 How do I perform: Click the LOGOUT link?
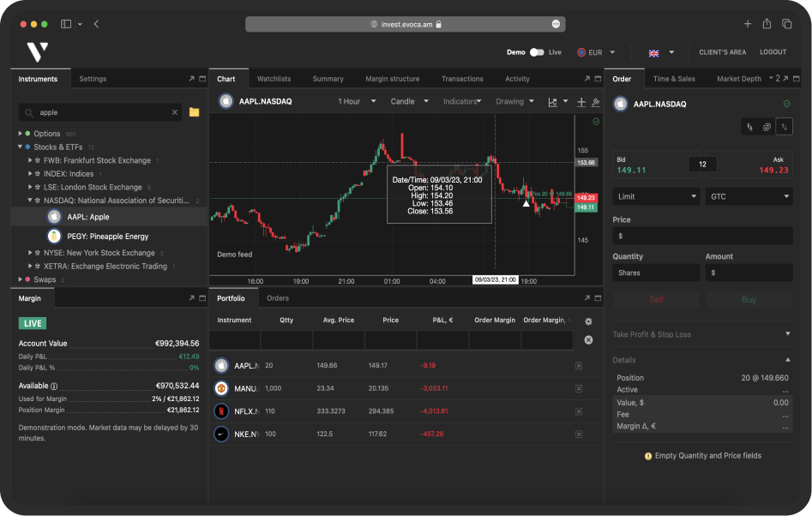pyautogui.click(x=773, y=52)
